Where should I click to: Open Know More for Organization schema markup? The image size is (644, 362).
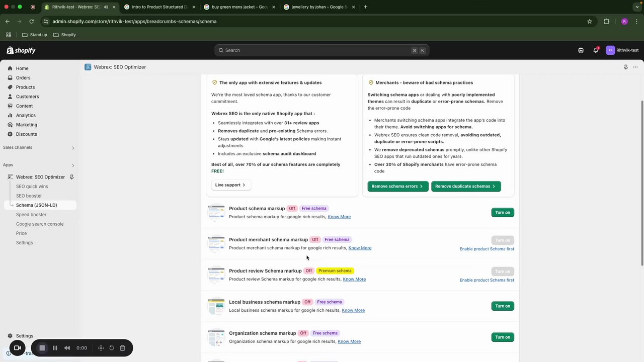[x=349, y=341]
